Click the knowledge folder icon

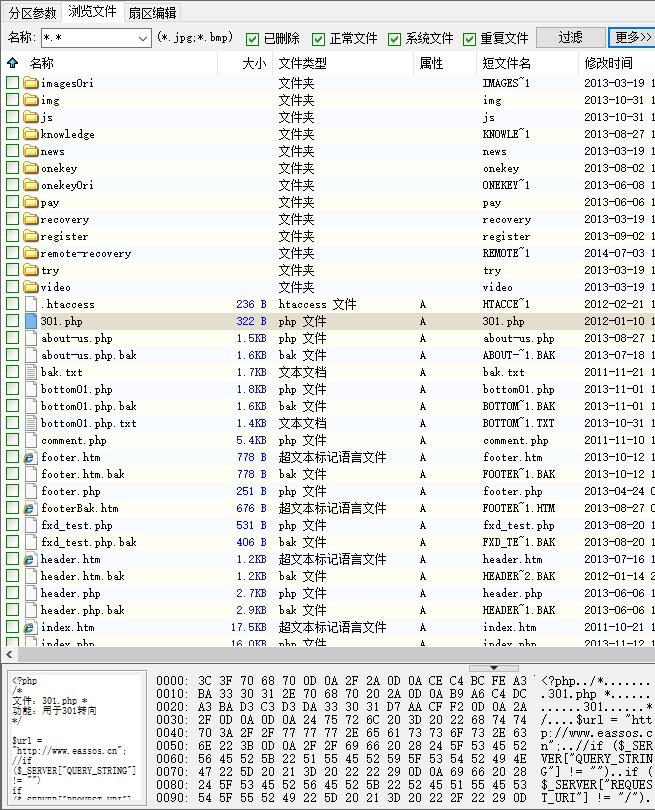(31, 134)
